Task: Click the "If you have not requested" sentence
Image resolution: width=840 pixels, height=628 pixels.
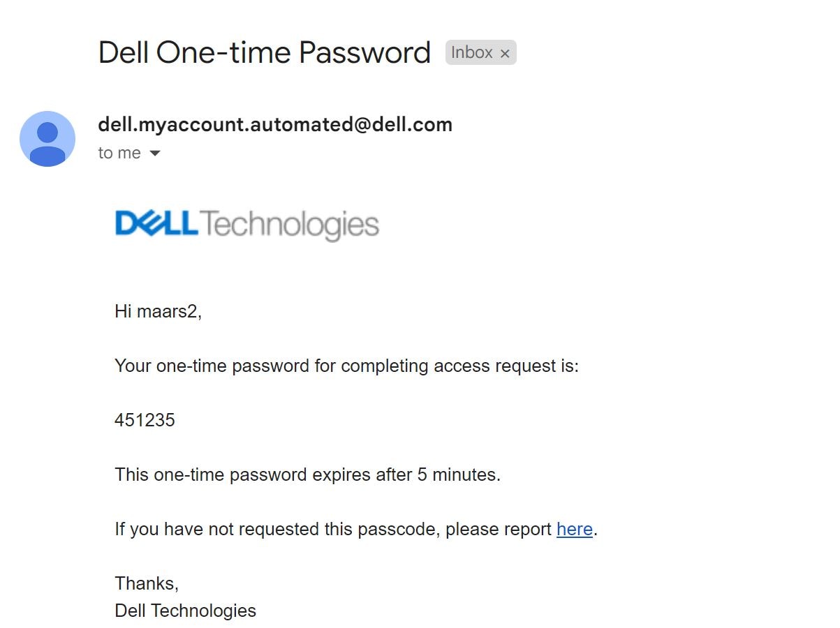Action: [356, 530]
